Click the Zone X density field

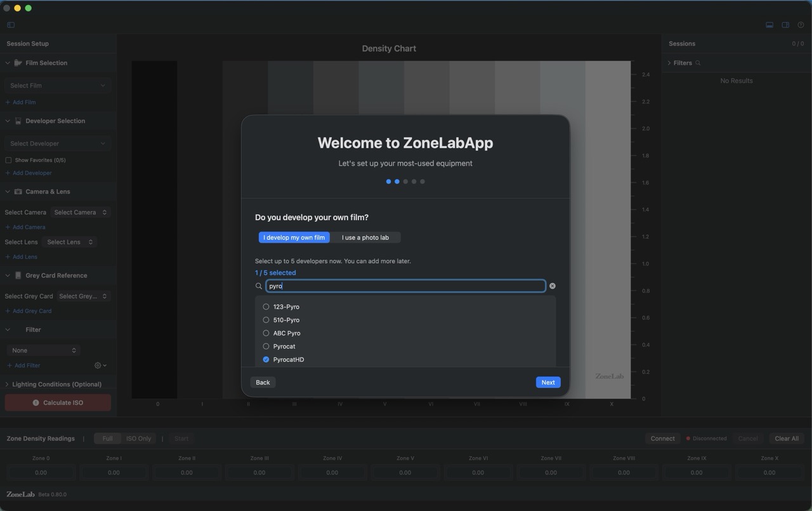click(769, 472)
